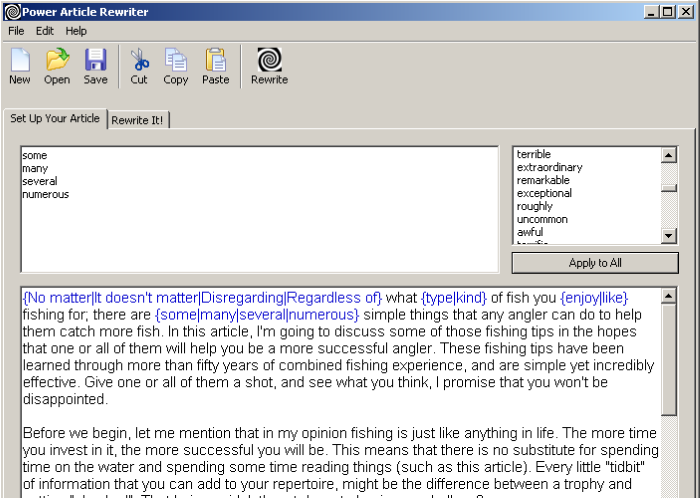Switch to the Rewrite It! tab

(x=138, y=120)
